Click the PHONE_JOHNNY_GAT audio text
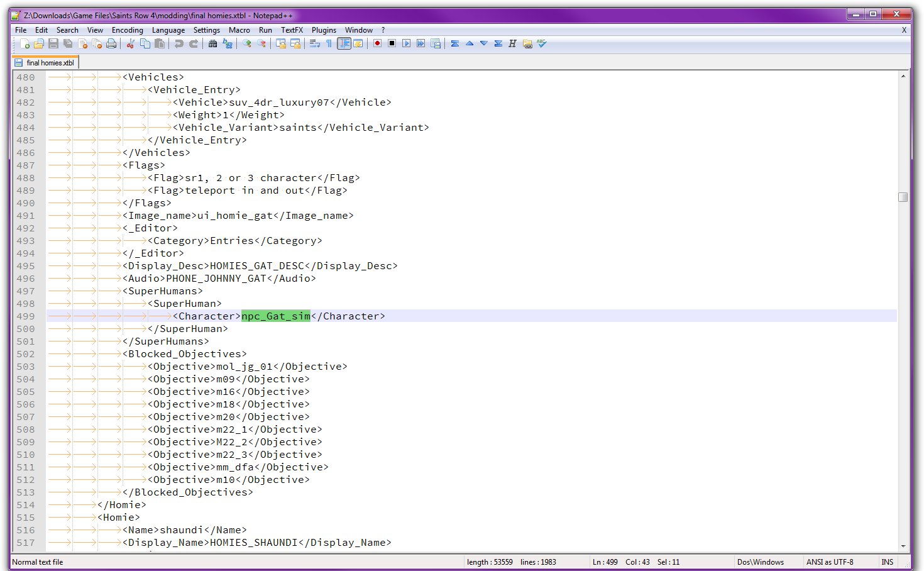Viewport: 924px width, 571px height. click(x=216, y=279)
